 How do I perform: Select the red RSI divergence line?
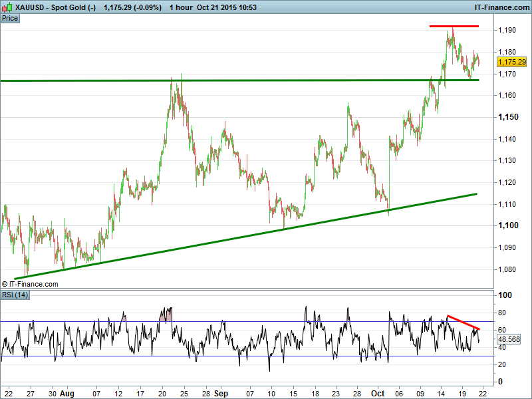tap(464, 323)
